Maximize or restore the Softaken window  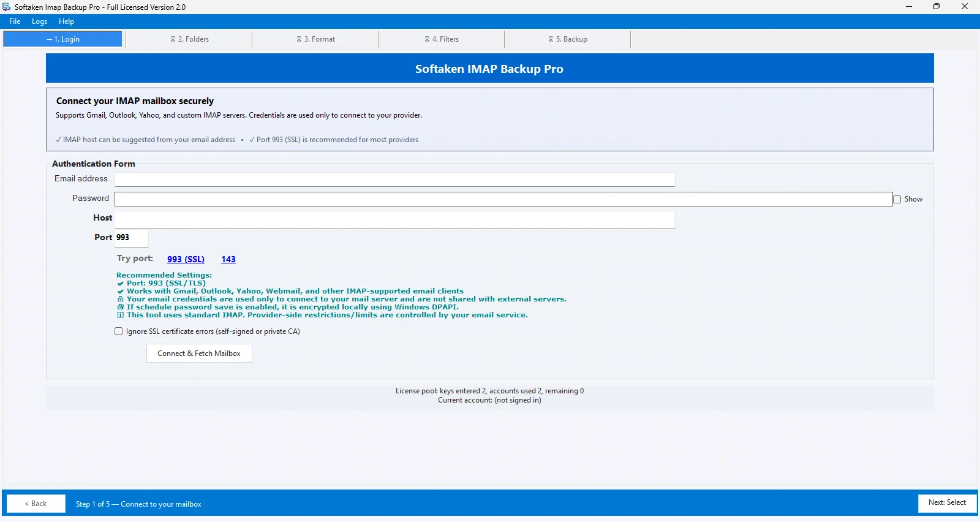tap(937, 7)
